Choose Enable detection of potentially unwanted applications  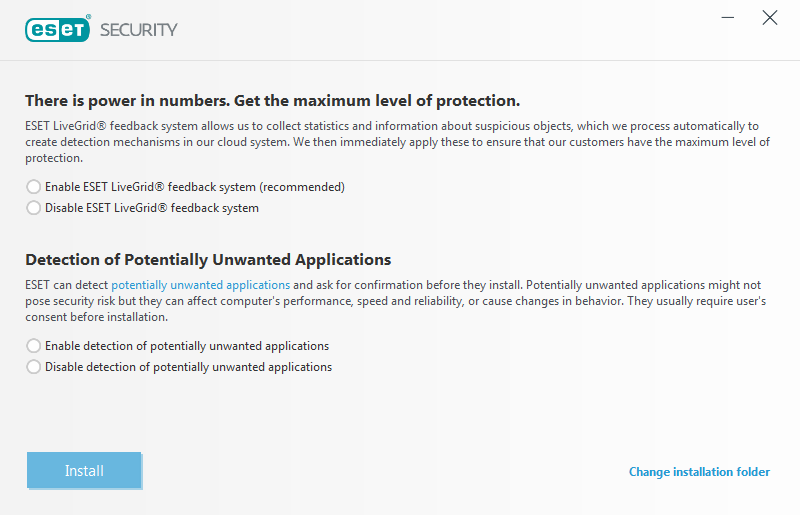click(34, 346)
